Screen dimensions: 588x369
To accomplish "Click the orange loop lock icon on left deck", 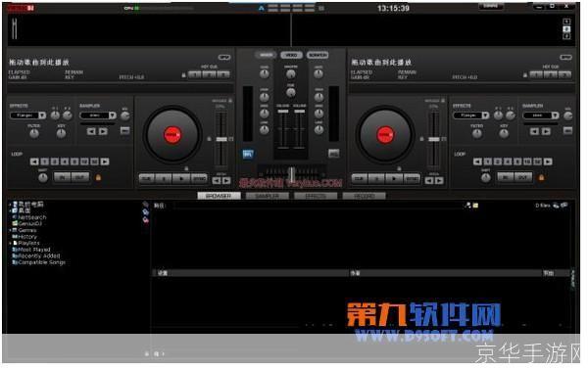I will tap(98, 177).
